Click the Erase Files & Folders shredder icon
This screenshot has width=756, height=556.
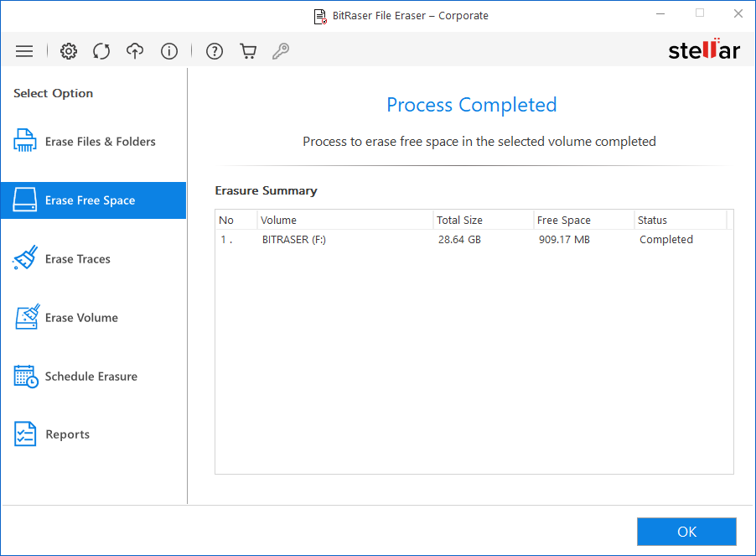click(24, 140)
